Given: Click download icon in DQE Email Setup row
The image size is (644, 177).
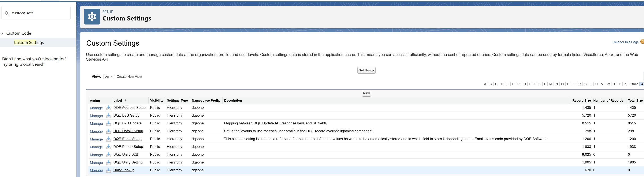Looking at the screenshot, I should click(x=108, y=139).
